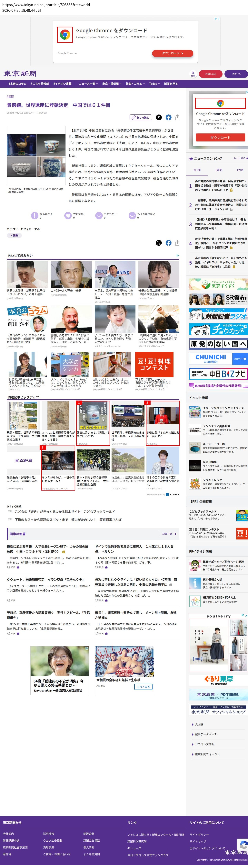Click the Tokyo Shimbun logo in header
Screen dimensions: 248x868
pyautogui.click(x=20, y=73)
